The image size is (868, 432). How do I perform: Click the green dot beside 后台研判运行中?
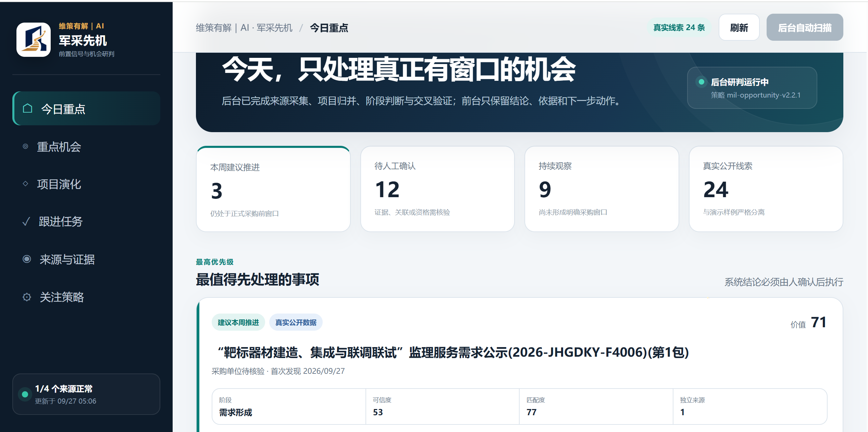click(x=701, y=82)
